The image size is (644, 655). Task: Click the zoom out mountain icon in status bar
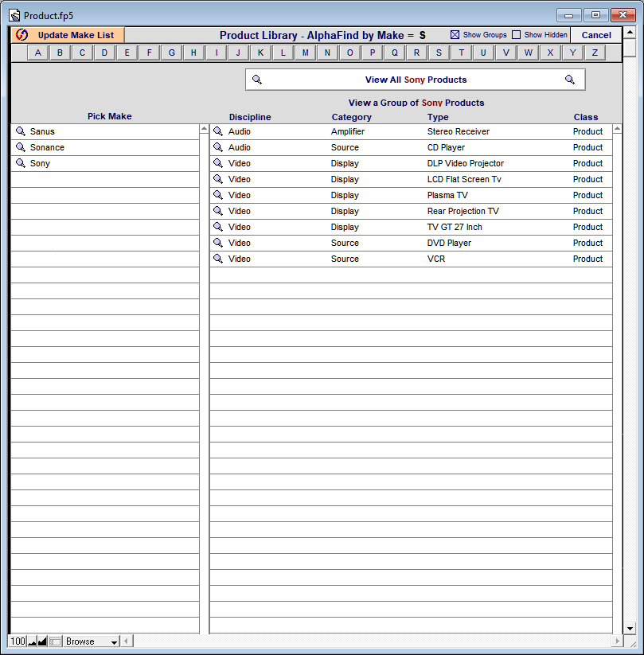pos(32,641)
